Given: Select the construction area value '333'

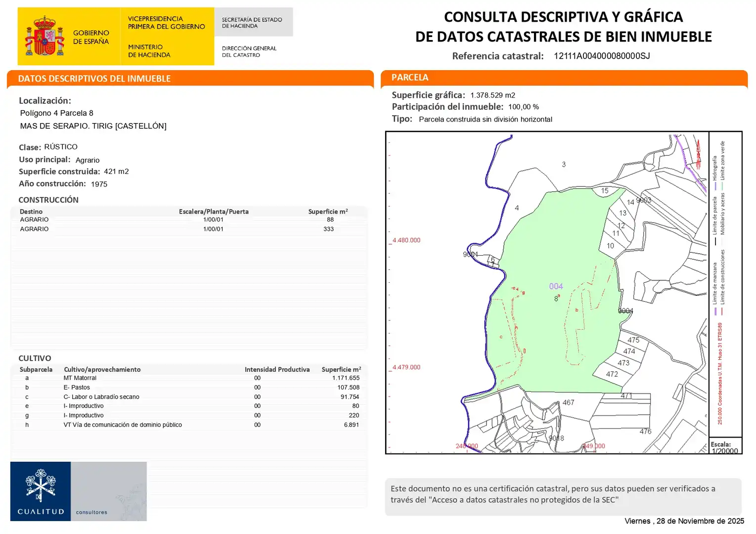Looking at the screenshot, I should [329, 229].
